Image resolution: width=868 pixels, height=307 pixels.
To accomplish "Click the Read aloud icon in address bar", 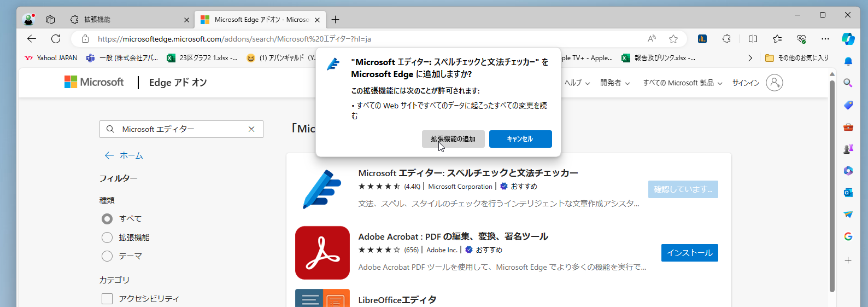I will click(x=652, y=39).
